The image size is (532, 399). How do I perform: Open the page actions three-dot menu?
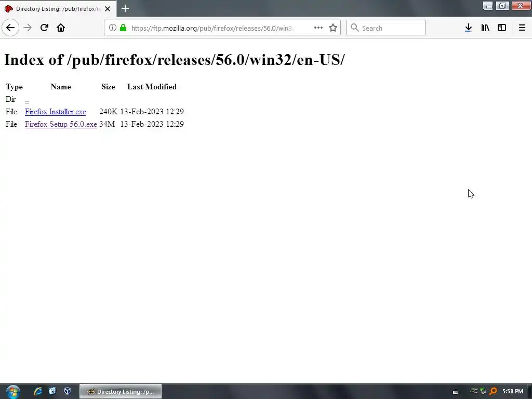click(x=318, y=28)
